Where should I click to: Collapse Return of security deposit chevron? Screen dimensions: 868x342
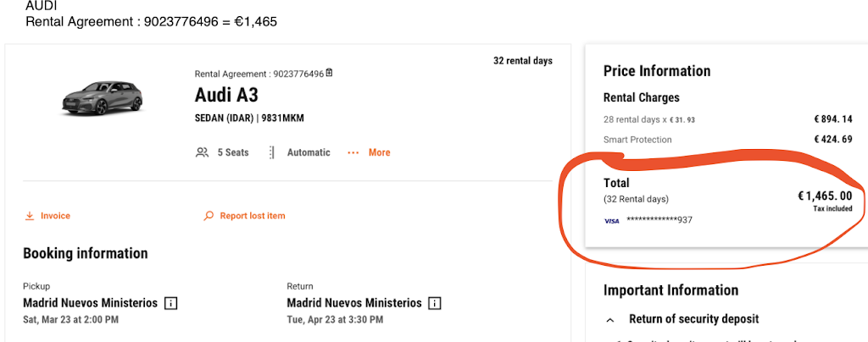(x=610, y=320)
